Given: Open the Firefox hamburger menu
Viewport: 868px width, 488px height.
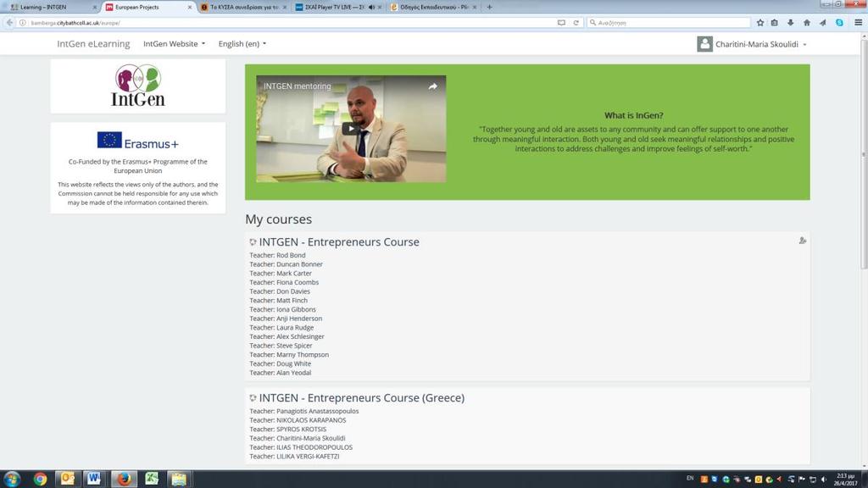Looking at the screenshot, I should click(x=858, y=23).
